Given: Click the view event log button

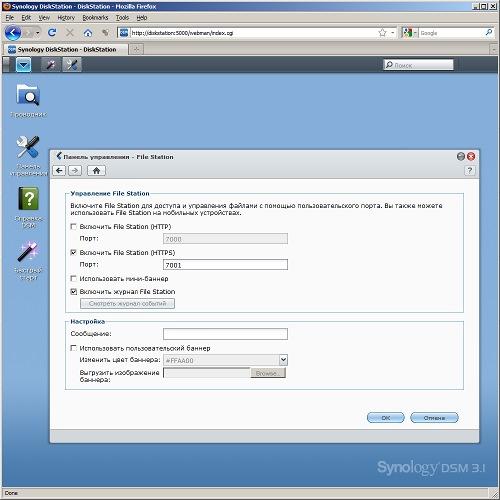Looking at the screenshot, I should tap(127, 303).
